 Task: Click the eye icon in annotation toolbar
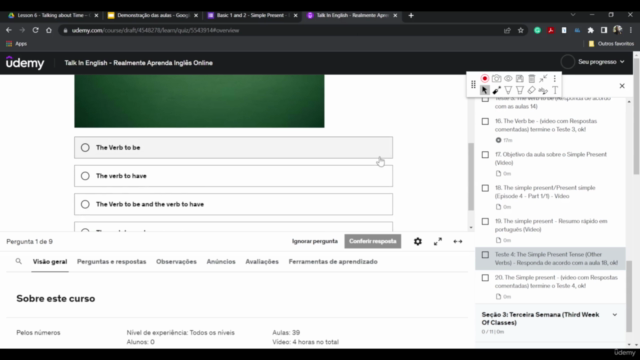(x=508, y=78)
